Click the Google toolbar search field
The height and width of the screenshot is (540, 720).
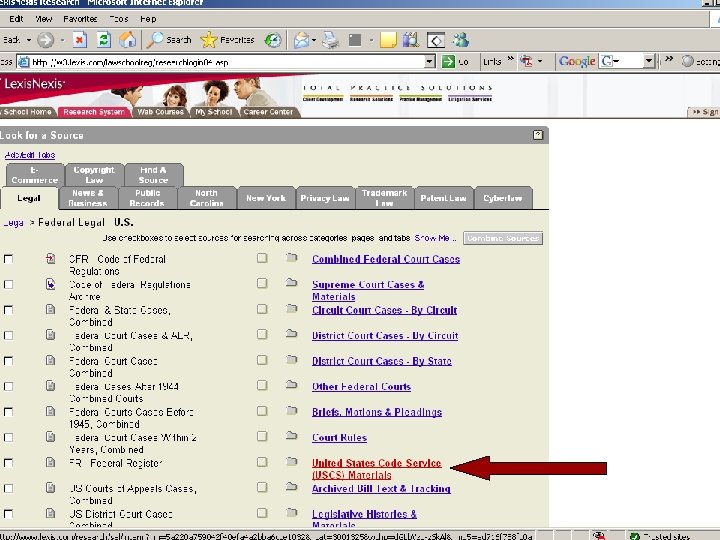[626, 61]
